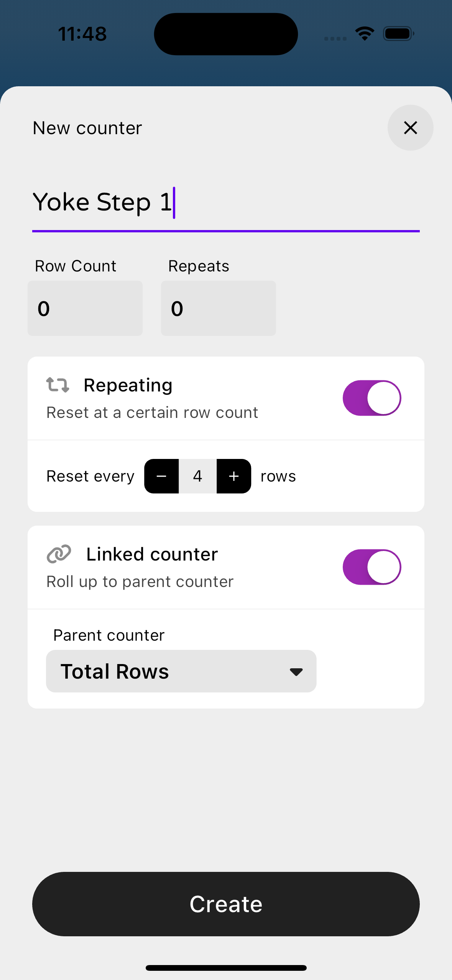Tap the home indicator bar
452x980 pixels.
(226, 968)
